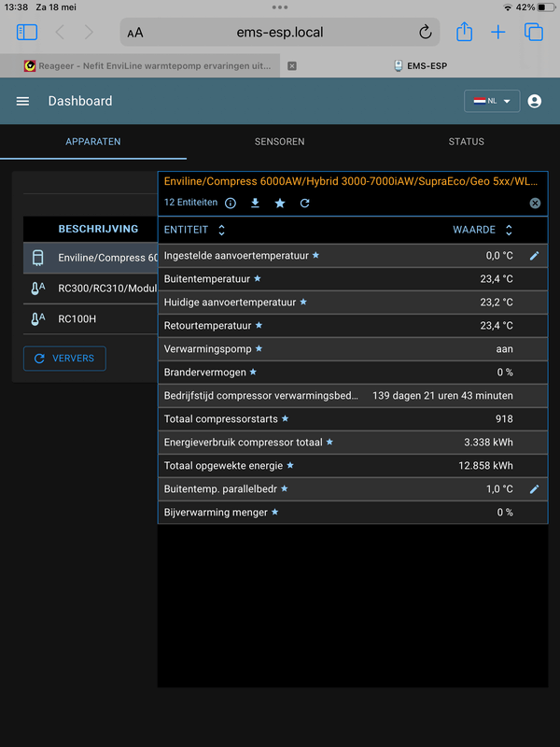Toggle favorite star on Ingestelde aanvoertemperatuur

315,255
